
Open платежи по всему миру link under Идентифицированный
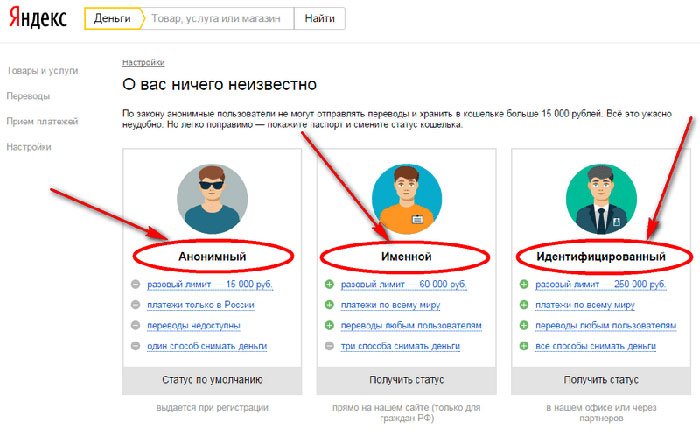click(585, 305)
